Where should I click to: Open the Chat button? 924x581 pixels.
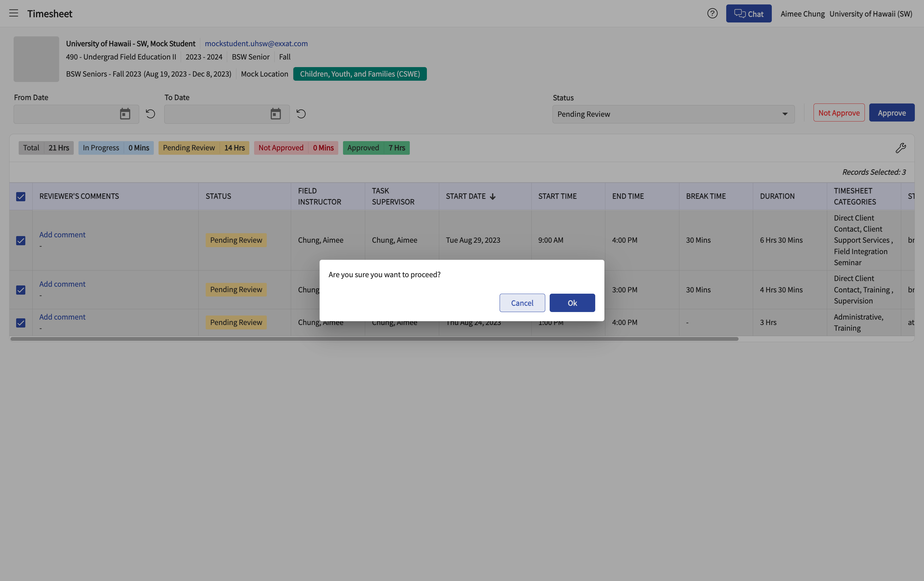click(749, 13)
